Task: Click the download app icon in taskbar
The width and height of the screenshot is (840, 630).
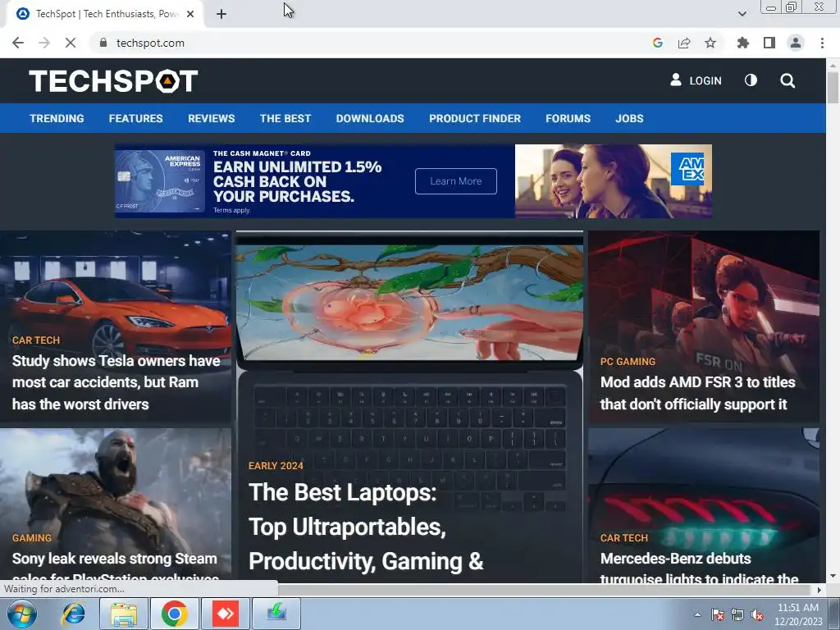Action: pos(276,614)
